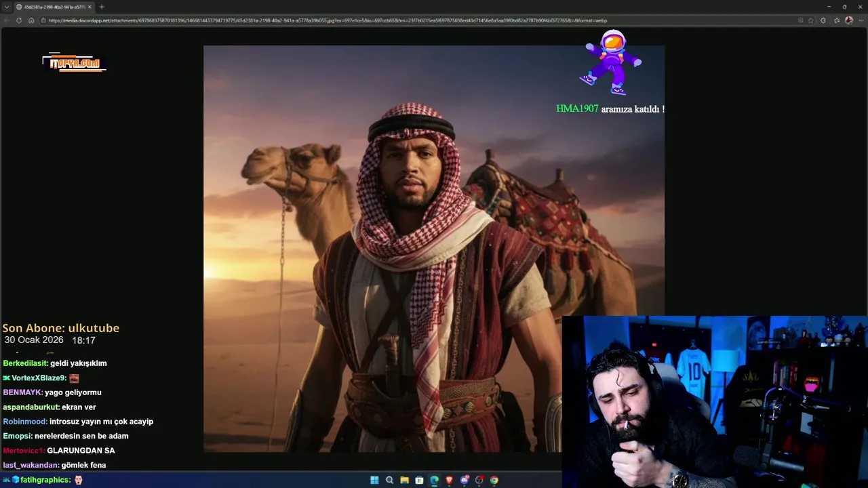Open the favorites list
Screen dimensions: 868x488
coord(837,20)
